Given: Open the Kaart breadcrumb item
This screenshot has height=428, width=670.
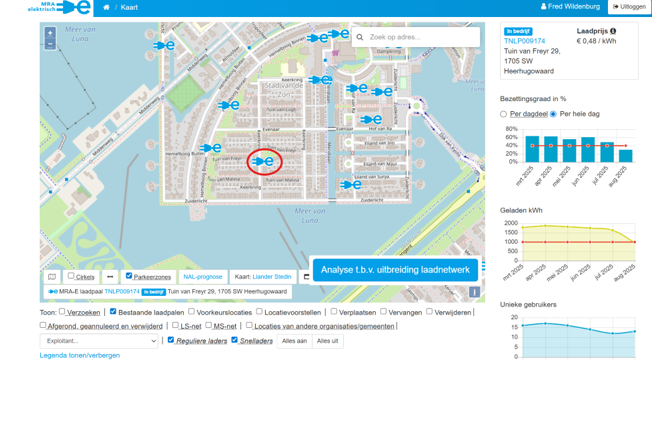Looking at the screenshot, I should click(x=129, y=7).
